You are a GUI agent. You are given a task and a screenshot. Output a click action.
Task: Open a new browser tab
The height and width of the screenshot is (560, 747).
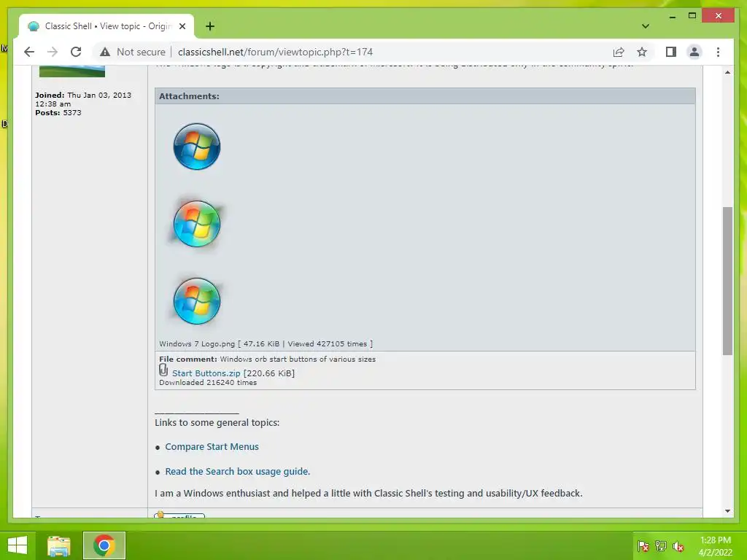210,26
